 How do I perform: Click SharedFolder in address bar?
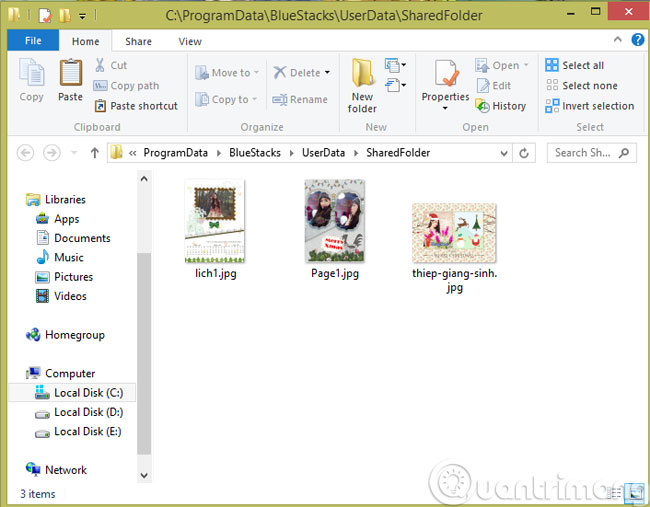click(x=398, y=153)
